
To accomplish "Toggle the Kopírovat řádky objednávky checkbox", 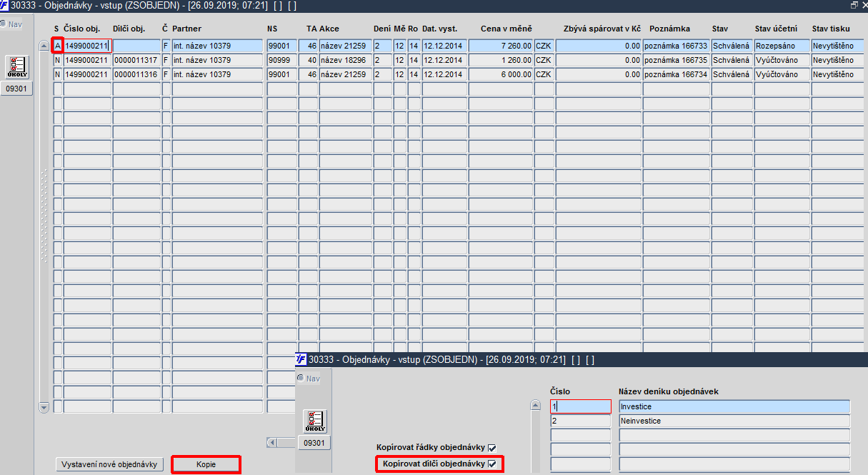I will [x=492, y=448].
